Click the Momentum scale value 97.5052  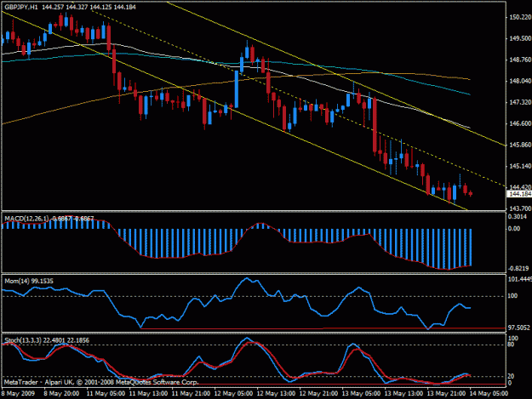(519, 328)
